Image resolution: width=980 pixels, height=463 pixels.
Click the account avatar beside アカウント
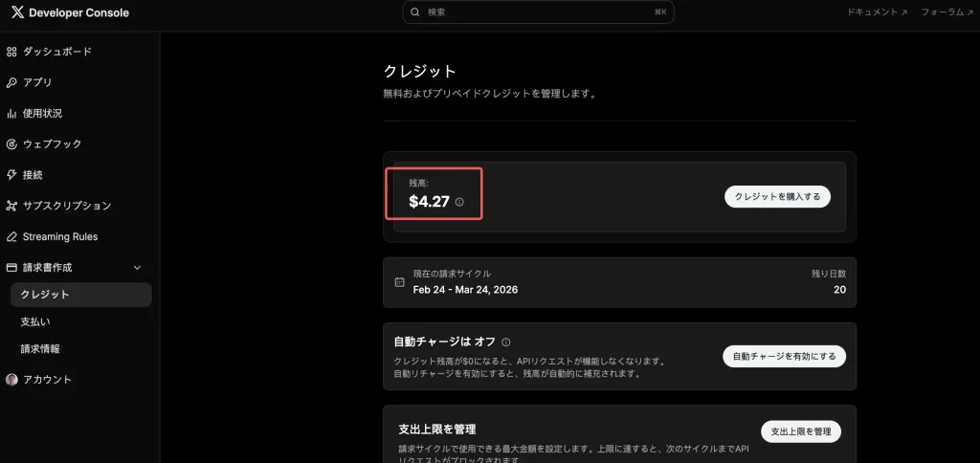tap(11, 380)
